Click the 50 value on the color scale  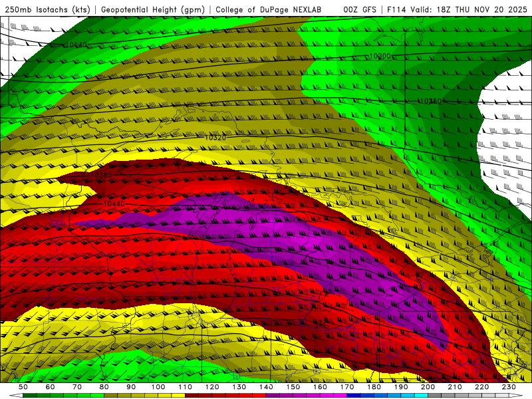tap(23, 387)
